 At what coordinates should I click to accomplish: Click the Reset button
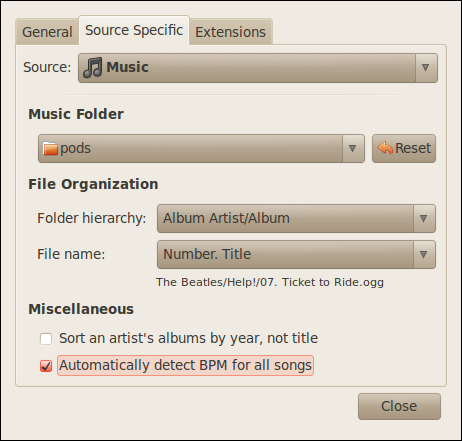tap(404, 148)
